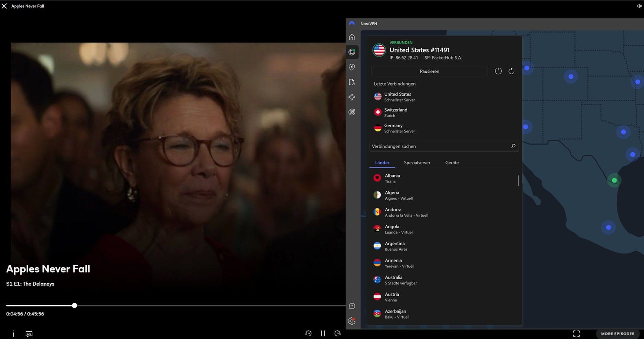Switch to the Geräte tab
The width and height of the screenshot is (644, 339).
(x=452, y=163)
